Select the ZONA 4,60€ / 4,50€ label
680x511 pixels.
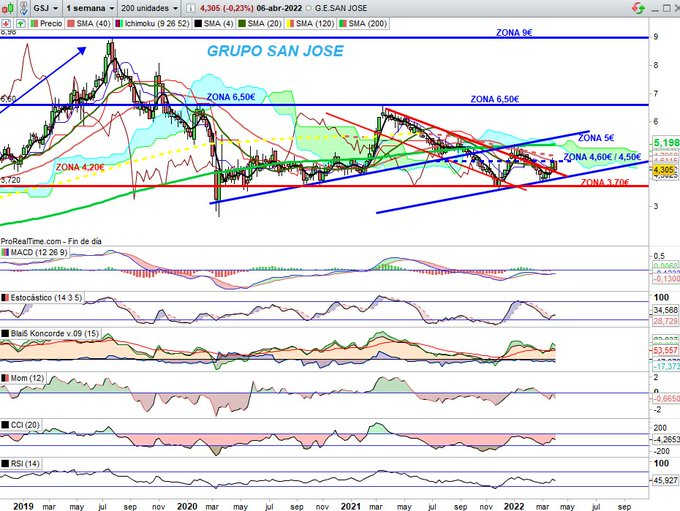(x=602, y=157)
